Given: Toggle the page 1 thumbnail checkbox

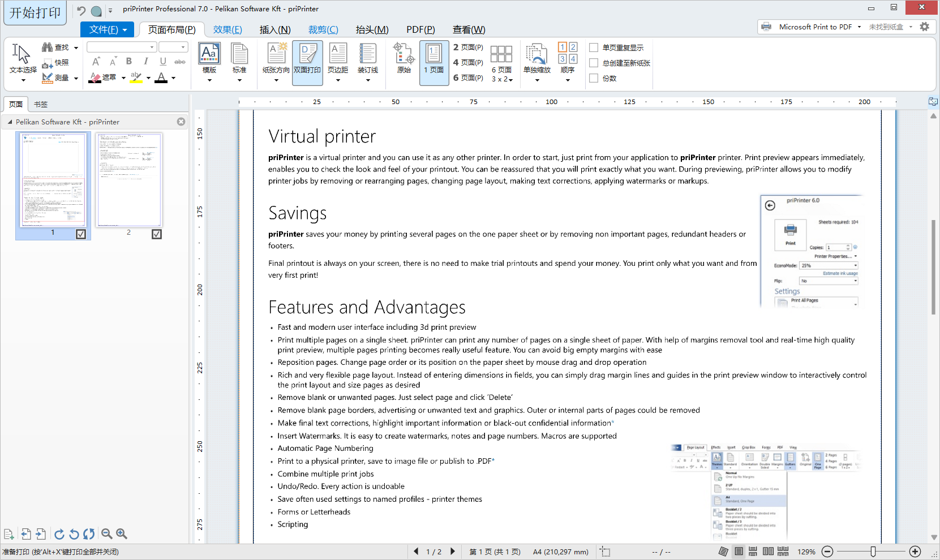Looking at the screenshot, I should [x=81, y=234].
